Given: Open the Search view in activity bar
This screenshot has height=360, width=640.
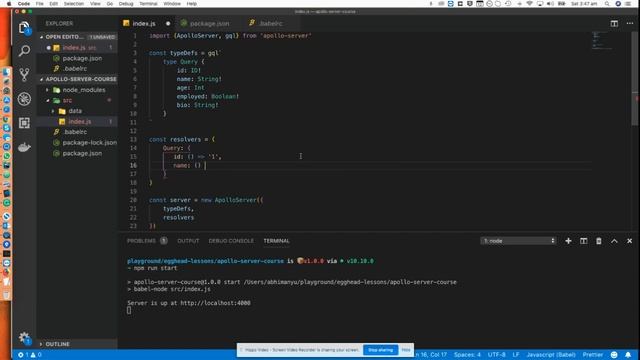Looking at the screenshot, I should click(24, 51).
